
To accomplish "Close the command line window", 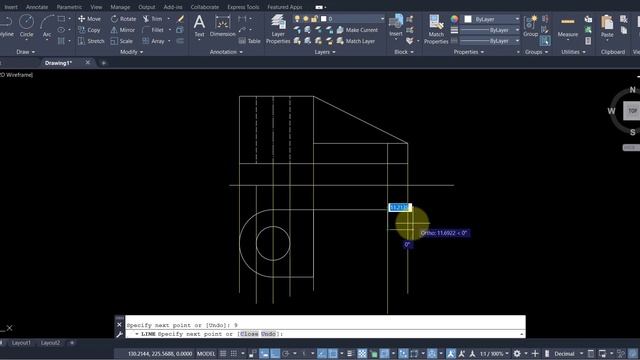I will click(x=119, y=325).
